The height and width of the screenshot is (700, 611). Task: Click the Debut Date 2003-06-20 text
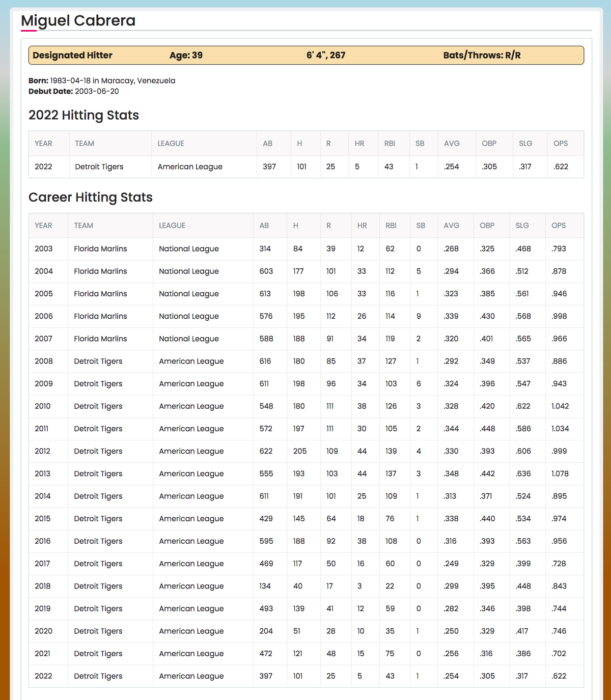[x=97, y=92]
